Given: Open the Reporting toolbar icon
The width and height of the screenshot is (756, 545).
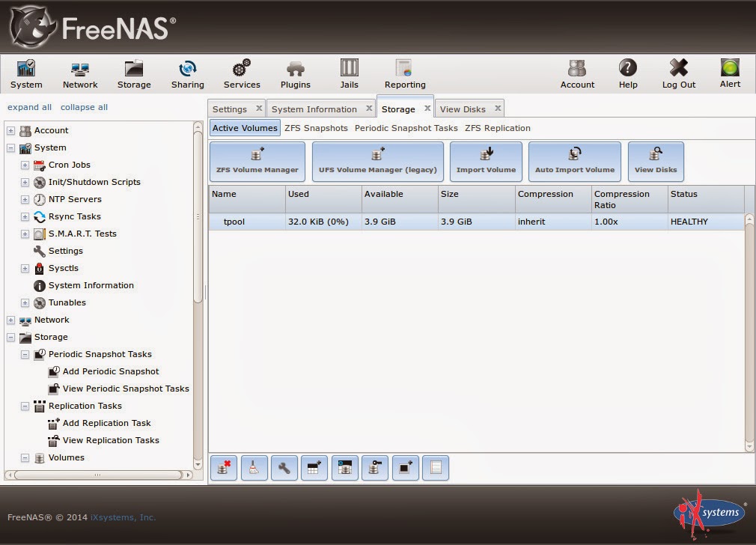Looking at the screenshot, I should pos(405,74).
